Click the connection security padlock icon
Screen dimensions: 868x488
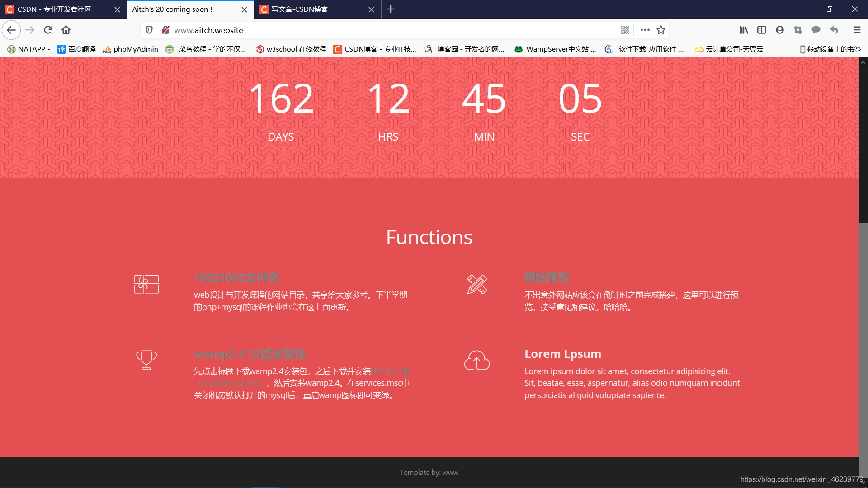165,30
